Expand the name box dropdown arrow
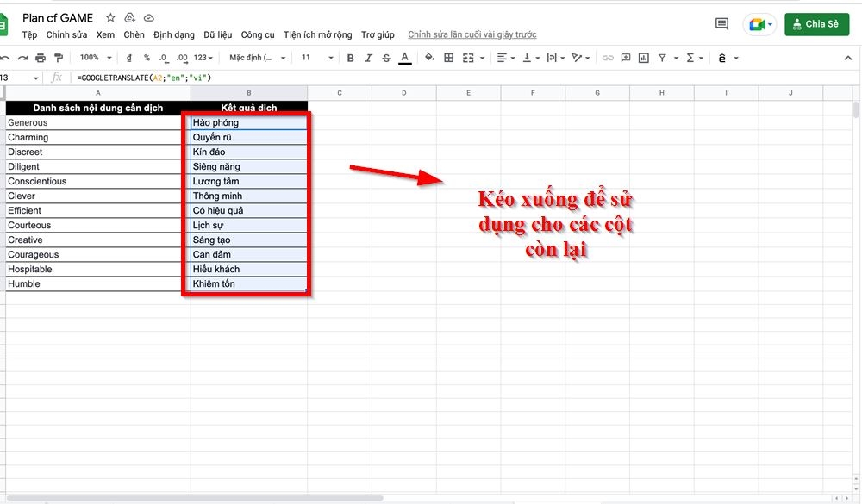Viewport: 862px width, 504px height. point(35,78)
